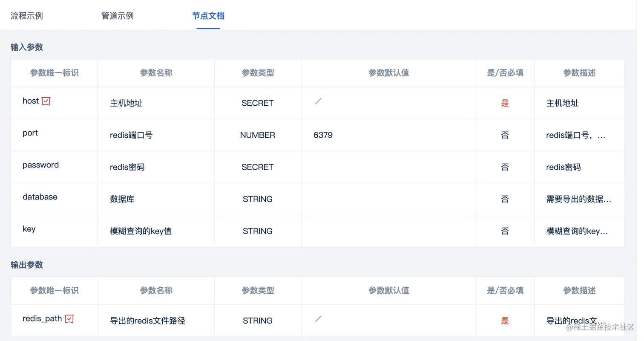The image size is (644, 341).
Task: Click the password parameter identifier
Action: pyautogui.click(x=41, y=165)
